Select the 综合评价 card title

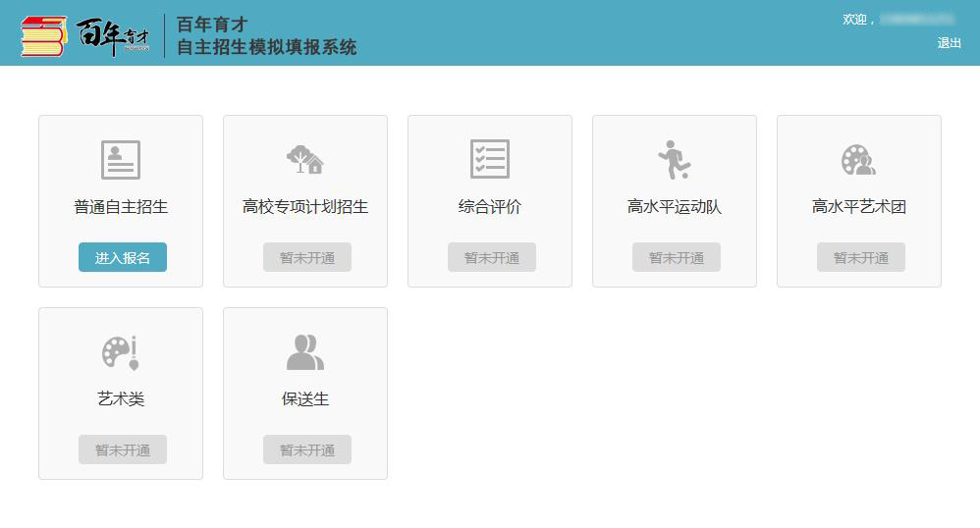coord(489,207)
